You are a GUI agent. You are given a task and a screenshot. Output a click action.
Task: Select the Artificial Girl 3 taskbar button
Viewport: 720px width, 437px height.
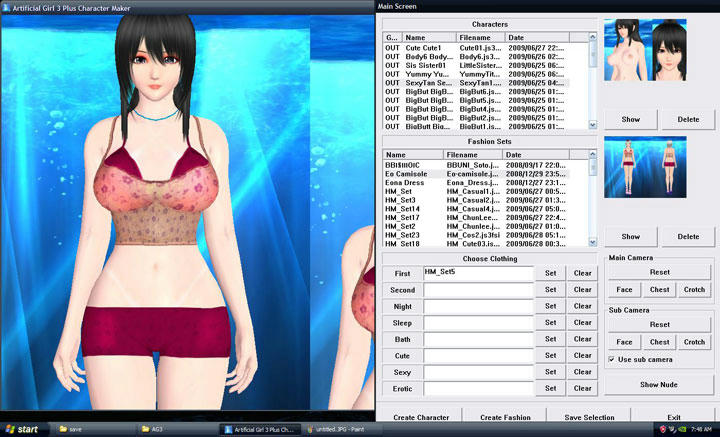pos(260,429)
